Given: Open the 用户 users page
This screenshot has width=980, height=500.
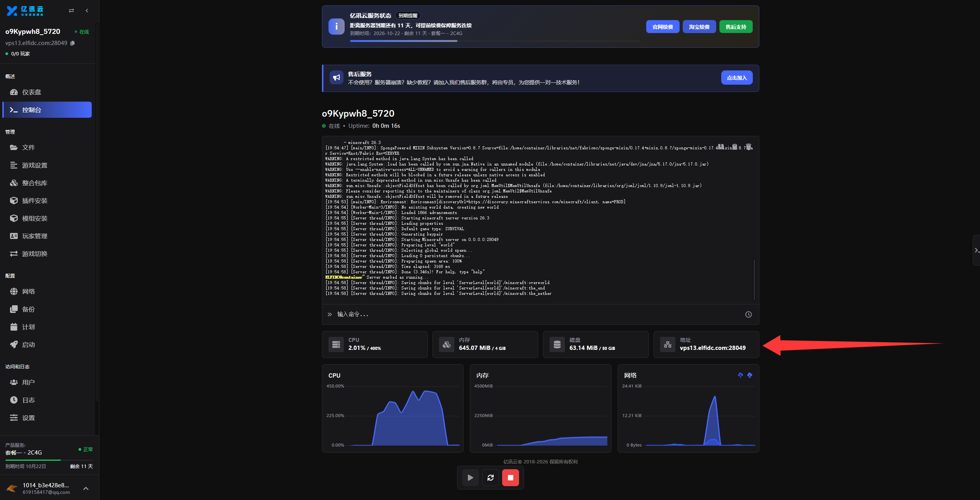Looking at the screenshot, I should 47,382.
